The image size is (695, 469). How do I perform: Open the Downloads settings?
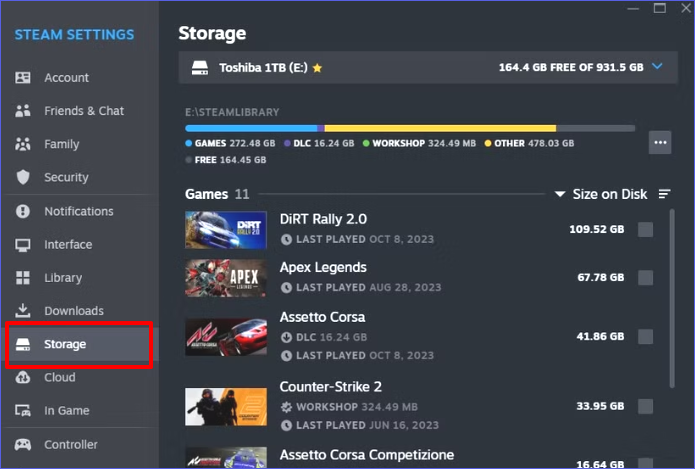tap(80, 311)
